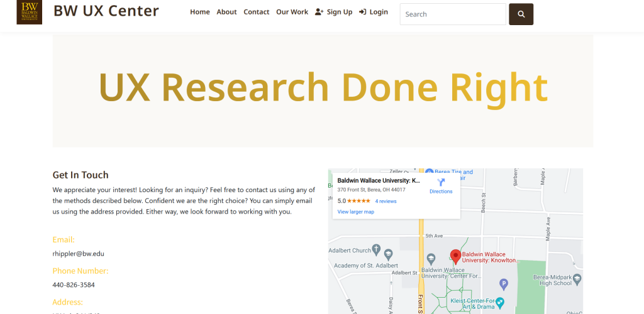The height and width of the screenshot is (314, 644).
Task: Select the phone number 440-826-3584
Action: point(74,285)
